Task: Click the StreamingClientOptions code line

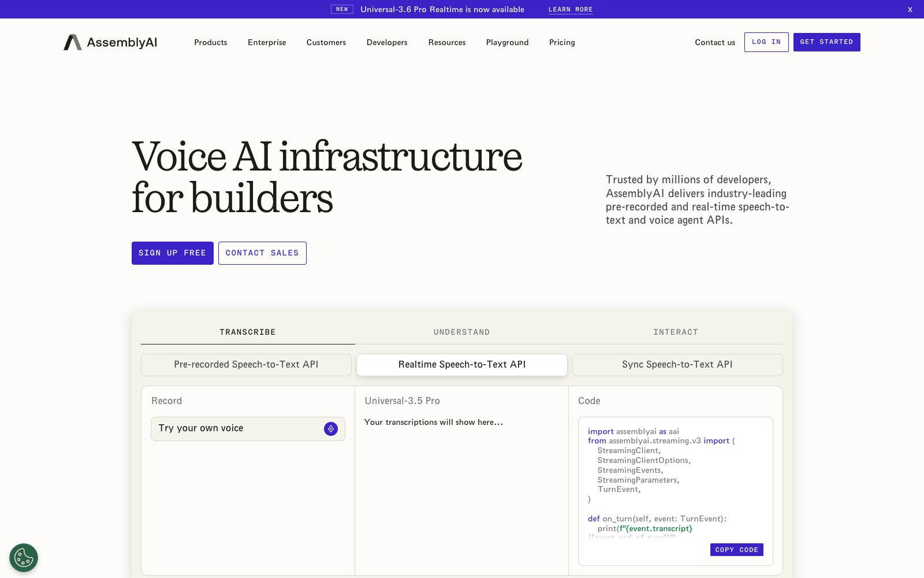Action: (644, 460)
